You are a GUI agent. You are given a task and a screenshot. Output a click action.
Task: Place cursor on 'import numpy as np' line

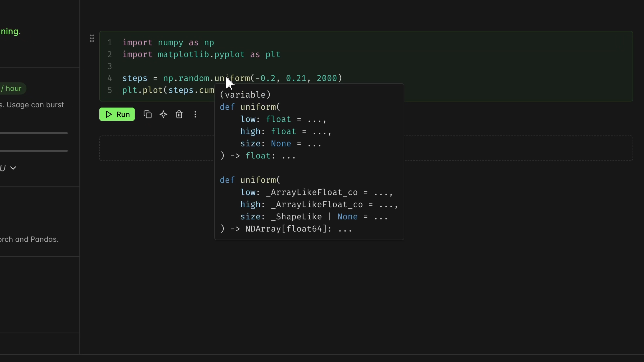[x=168, y=43]
